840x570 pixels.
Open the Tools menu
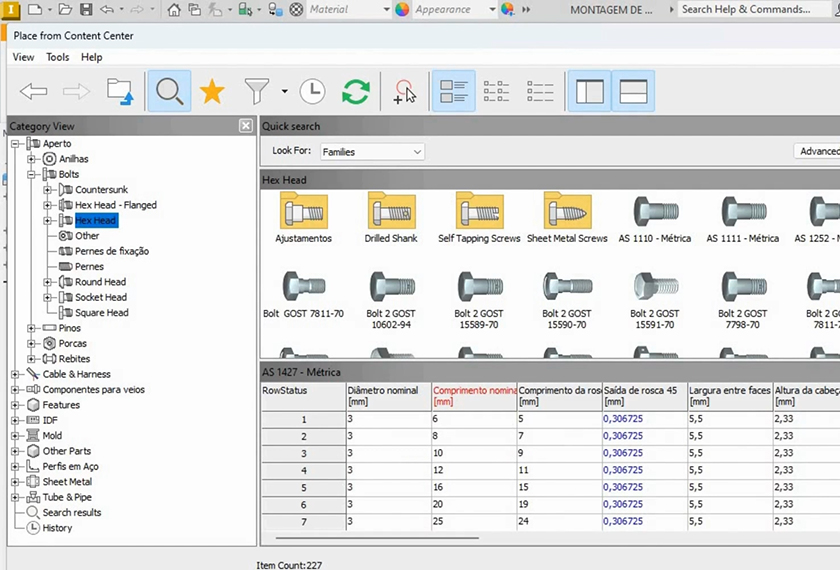click(58, 57)
